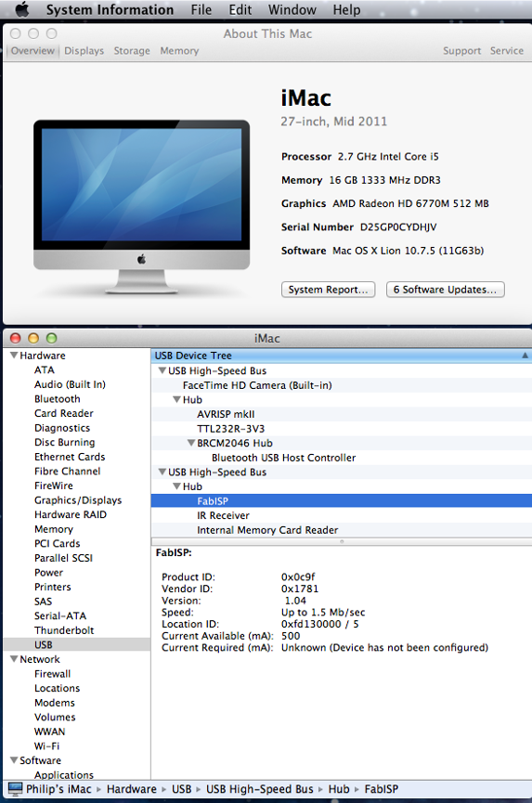Select Modems under Network
This screenshot has height=803, width=532.
click(54, 703)
